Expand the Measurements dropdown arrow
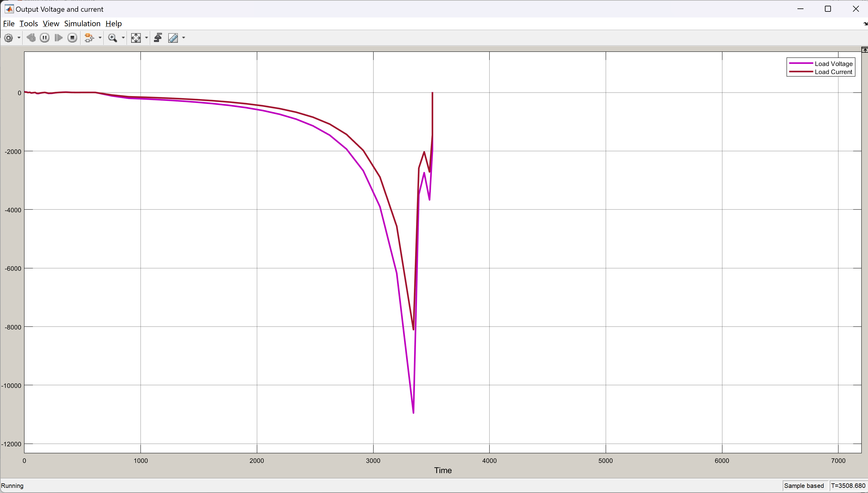Screen dimensions: 868x493 (x=184, y=38)
